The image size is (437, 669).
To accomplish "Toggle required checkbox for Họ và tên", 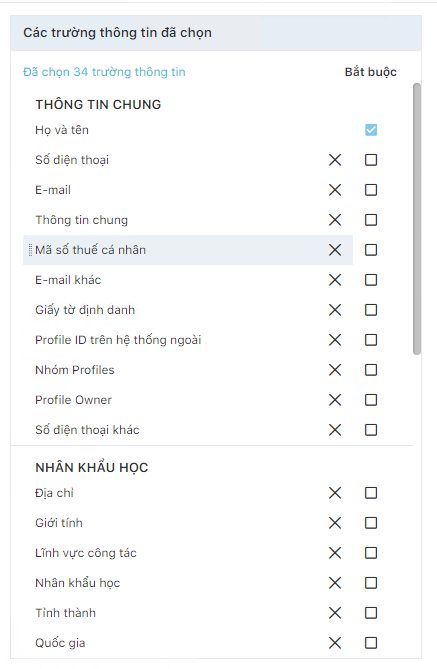I will pyautogui.click(x=371, y=130).
